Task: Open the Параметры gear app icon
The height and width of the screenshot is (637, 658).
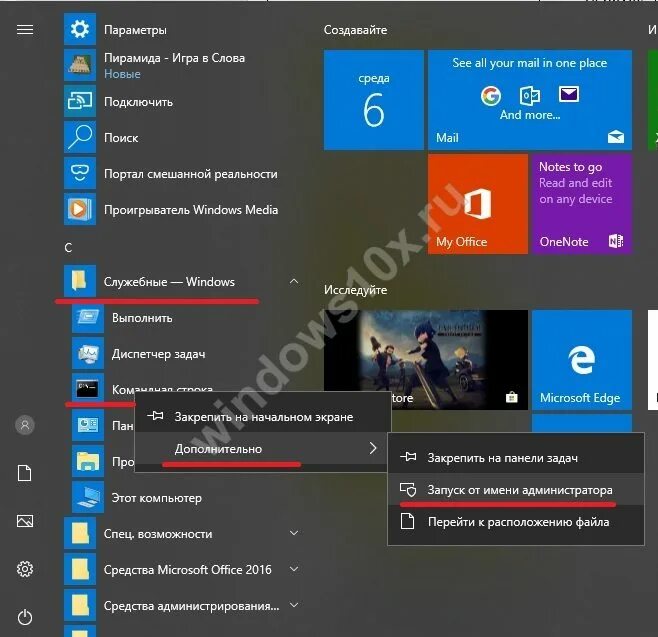Action: pos(80,29)
